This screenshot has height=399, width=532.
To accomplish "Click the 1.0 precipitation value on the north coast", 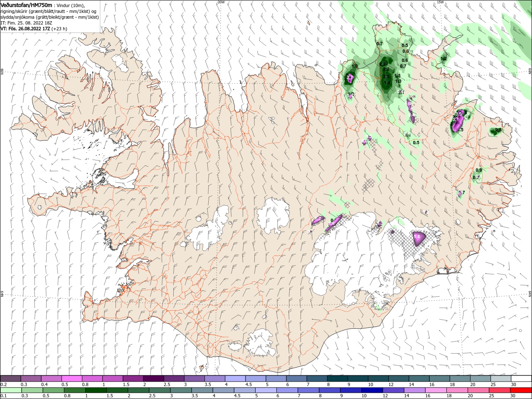I will (x=355, y=66).
